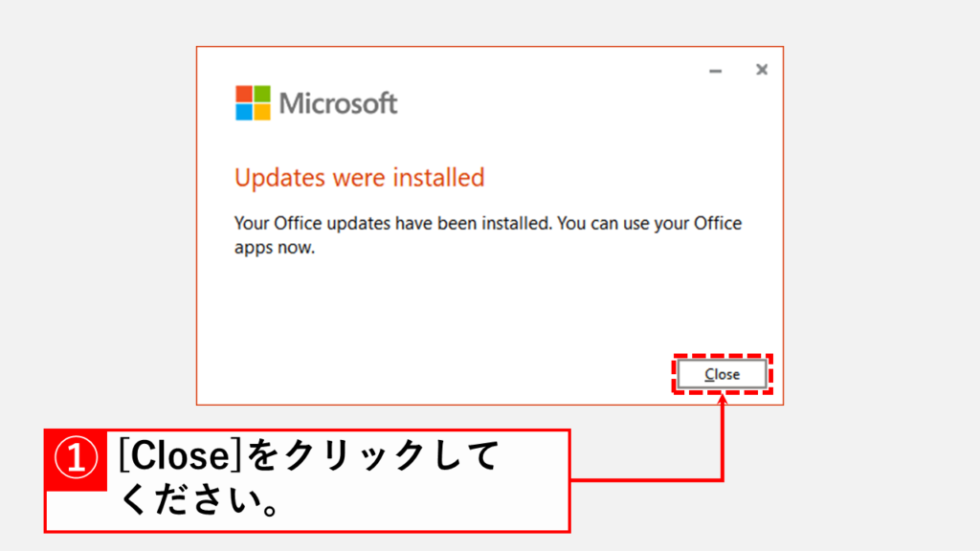Click the Close button in the dialog
This screenshot has width=980, height=551.
[x=723, y=374]
